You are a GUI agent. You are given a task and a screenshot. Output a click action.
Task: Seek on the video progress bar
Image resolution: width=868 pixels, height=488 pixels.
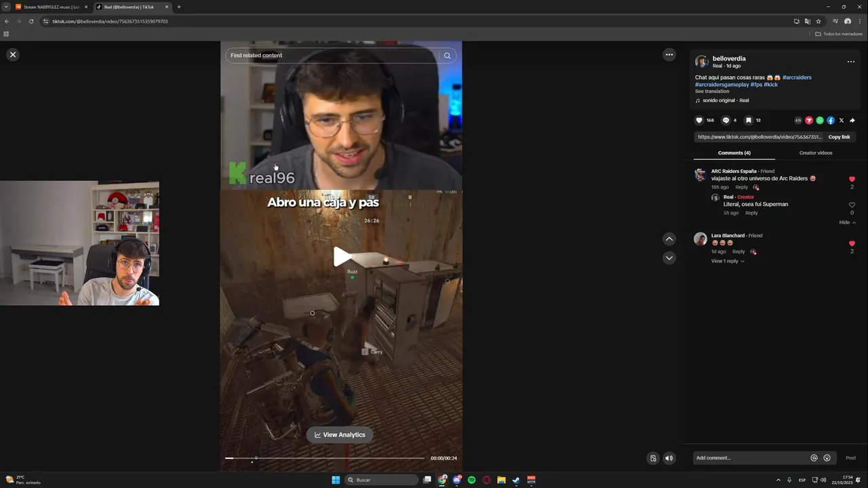325,458
